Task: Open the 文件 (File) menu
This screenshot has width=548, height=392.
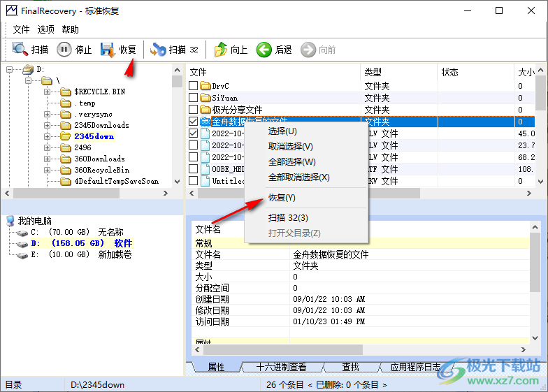Action: coord(21,29)
